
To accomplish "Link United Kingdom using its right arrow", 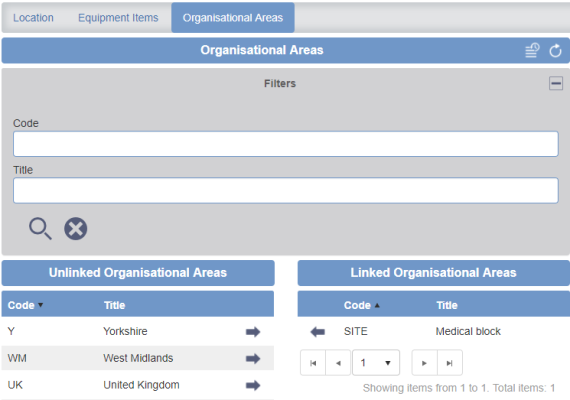I will pyautogui.click(x=253, y=385).
